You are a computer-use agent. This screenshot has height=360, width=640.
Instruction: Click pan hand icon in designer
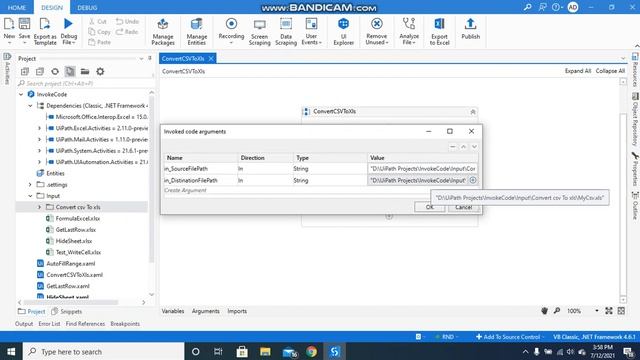(x=544, y=311)
